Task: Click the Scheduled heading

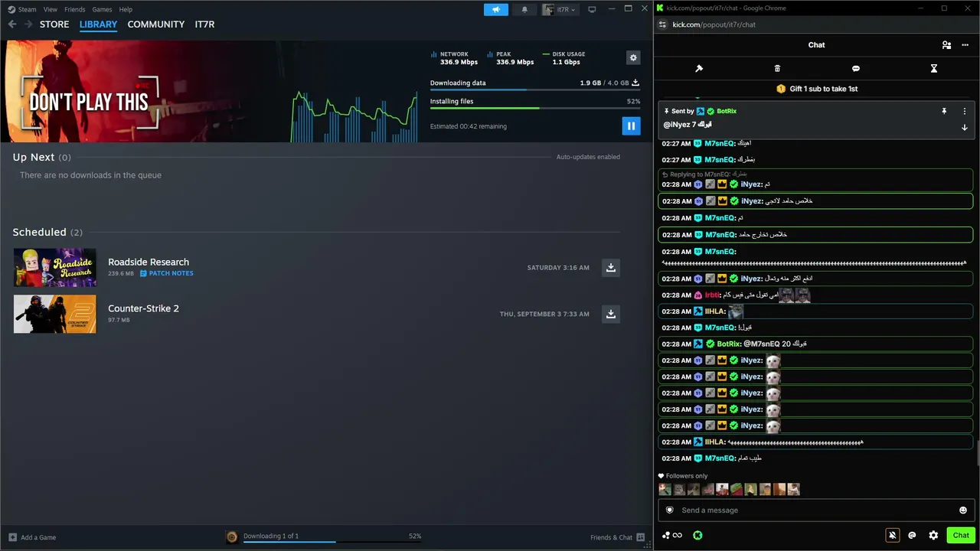Action: tap(39, 232)
